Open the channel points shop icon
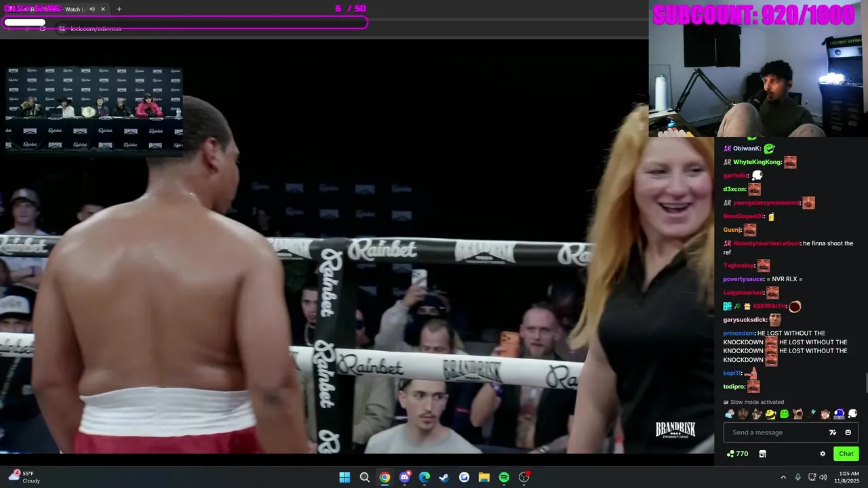This screenshot has width=868, height=488. 762,454
